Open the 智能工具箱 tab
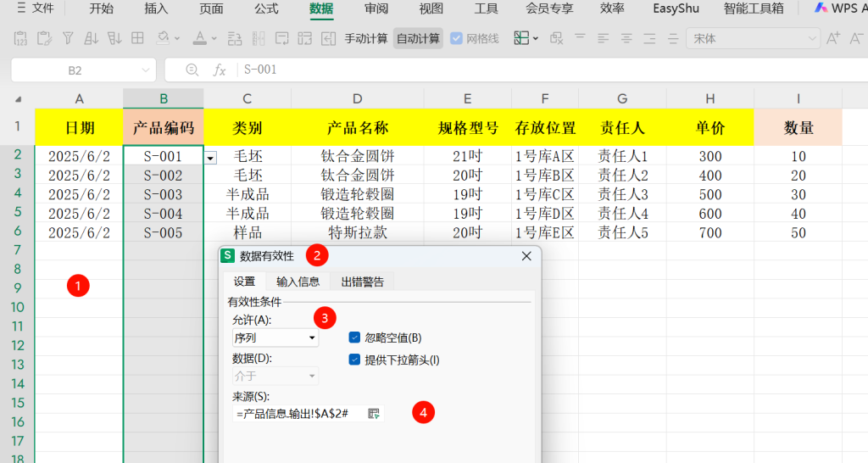868x463 pixels. pos(754,8)
